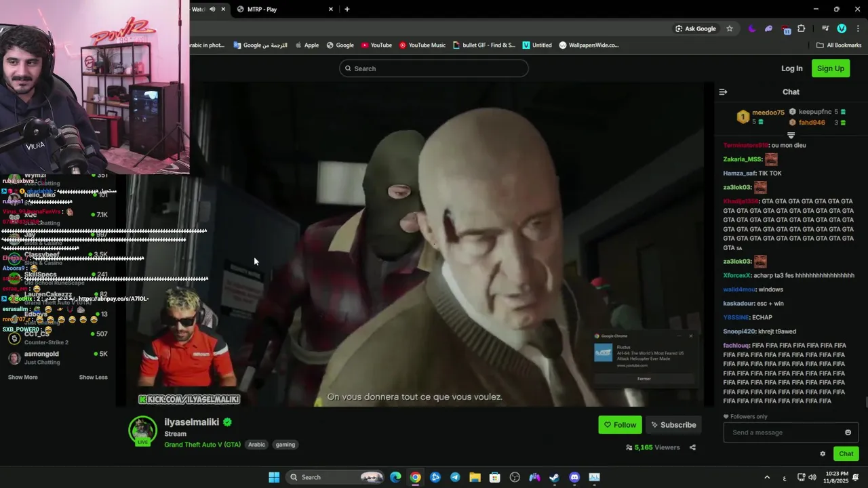
Task: Minimize the Chrome notification popup
Action: point(679,335)
